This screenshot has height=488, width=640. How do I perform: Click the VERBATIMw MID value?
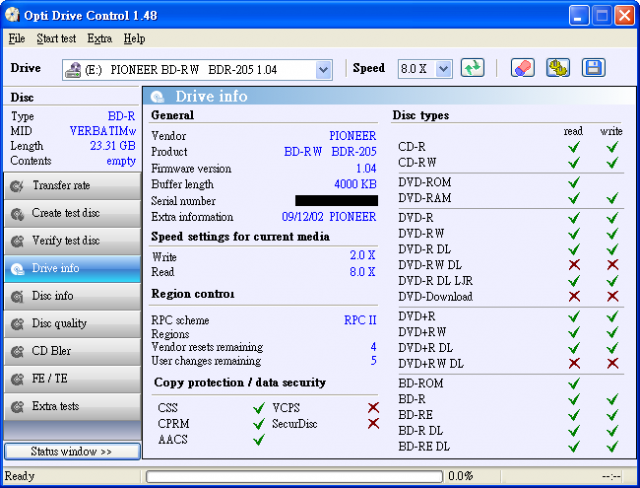coord(103,131)
